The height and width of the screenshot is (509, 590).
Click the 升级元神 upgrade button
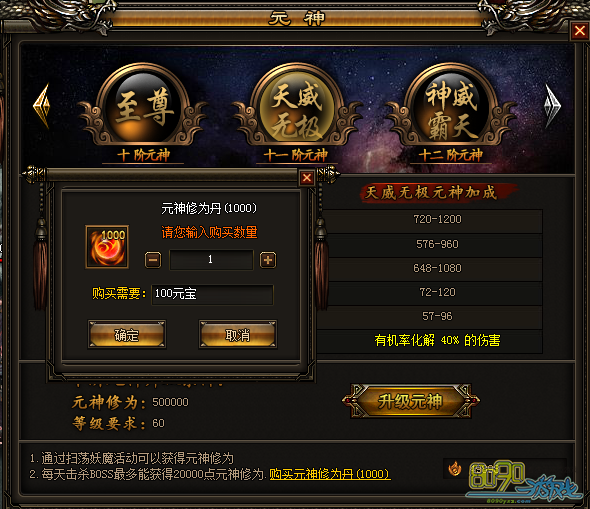(411, 401)
